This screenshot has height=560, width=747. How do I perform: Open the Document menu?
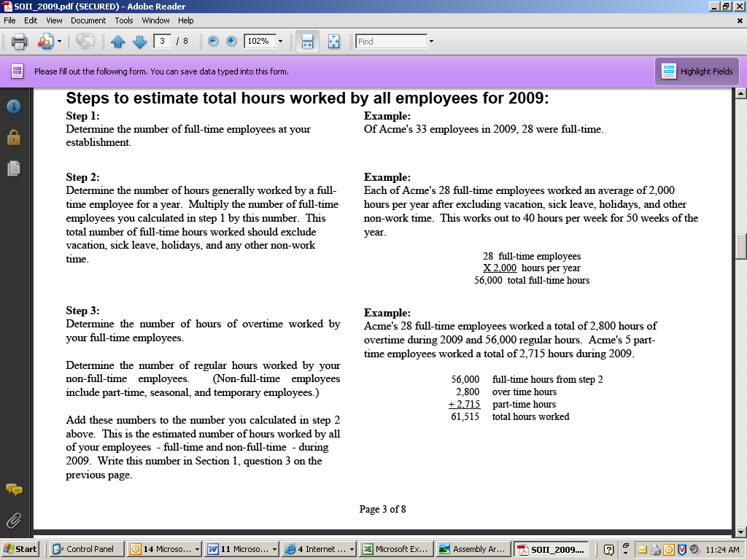click(88, 20)
